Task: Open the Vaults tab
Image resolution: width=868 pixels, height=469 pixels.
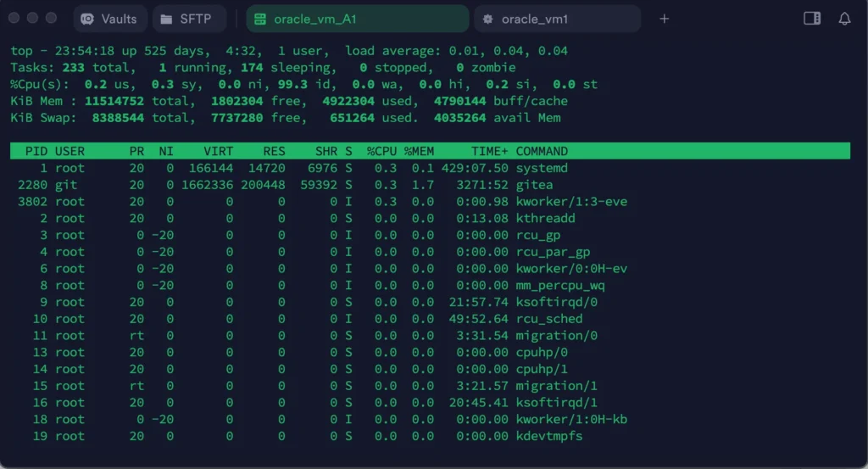Action: 109,19
